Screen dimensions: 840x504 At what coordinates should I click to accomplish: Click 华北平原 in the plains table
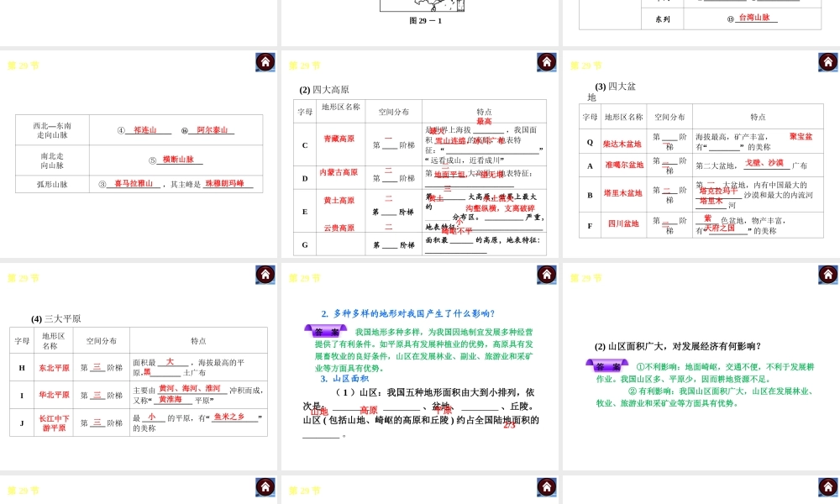point(54,395)
